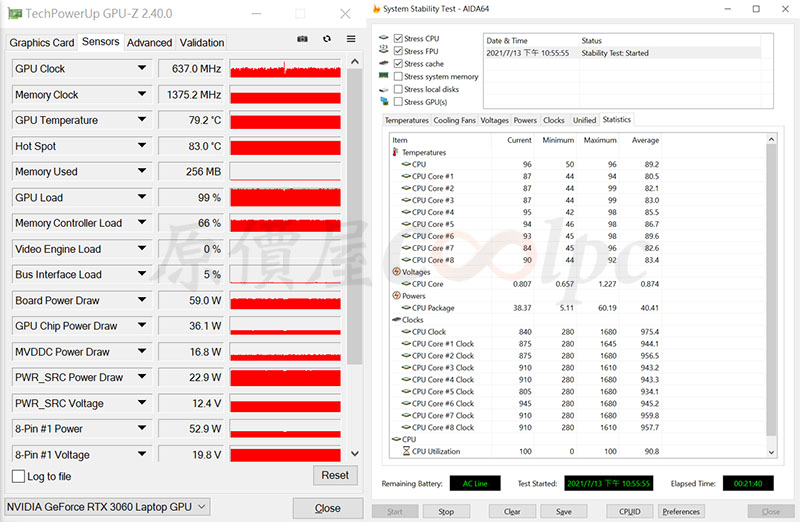
Task: Open the GPU Clock sensor dropdown
Action: tap(142, 68)
